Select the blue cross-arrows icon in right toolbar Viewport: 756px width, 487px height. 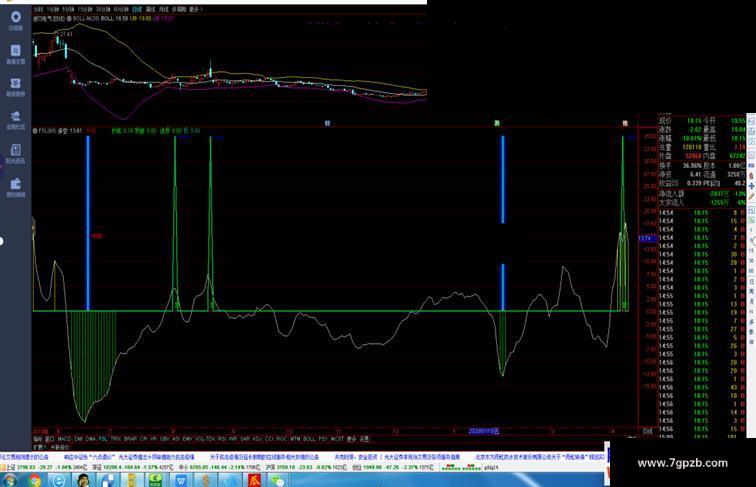click(751, 186)
